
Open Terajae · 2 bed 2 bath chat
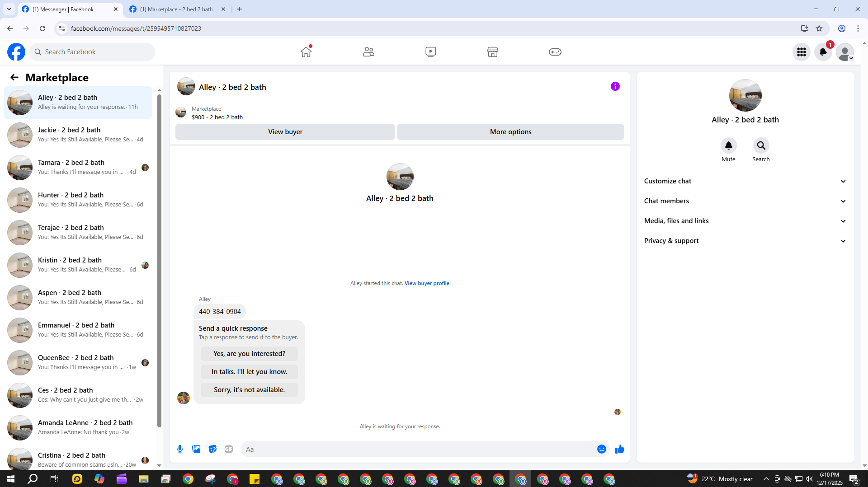78,233
